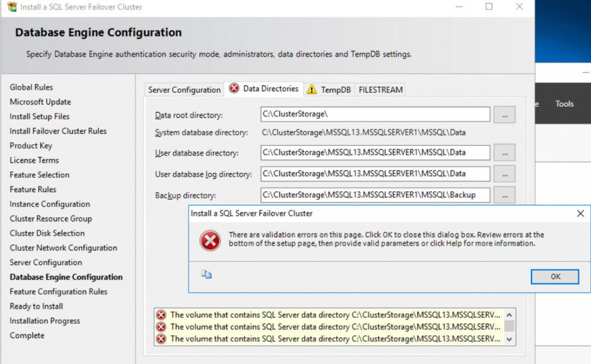Browse for User database directory

click(x=504, y=153)
